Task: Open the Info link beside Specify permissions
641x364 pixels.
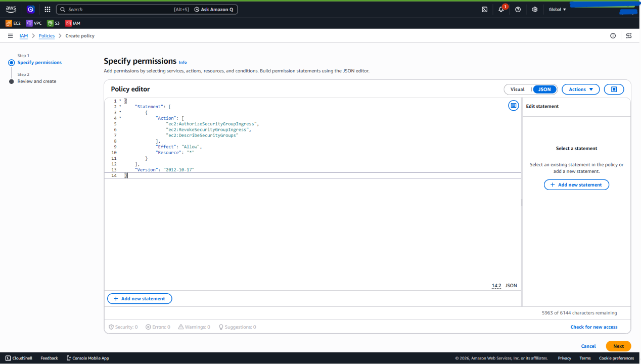Action: pyautogui.click(x=182, y=62)
